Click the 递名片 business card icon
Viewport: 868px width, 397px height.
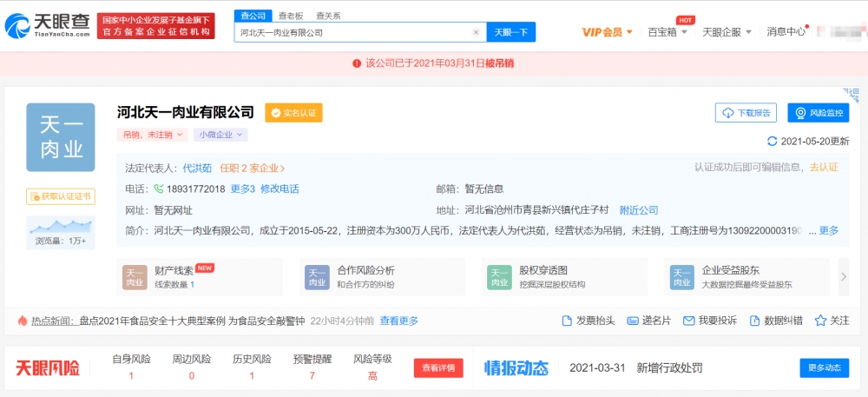point(633,321)
